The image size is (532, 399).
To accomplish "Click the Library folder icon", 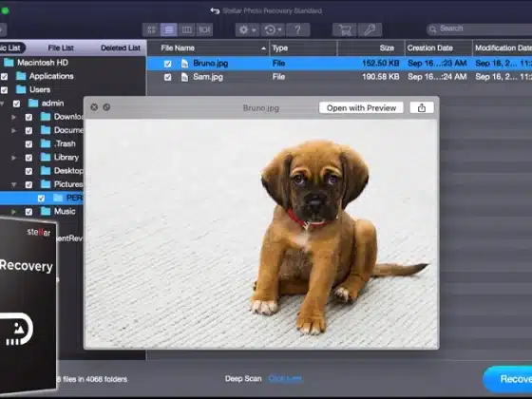I will click(46, 158).
